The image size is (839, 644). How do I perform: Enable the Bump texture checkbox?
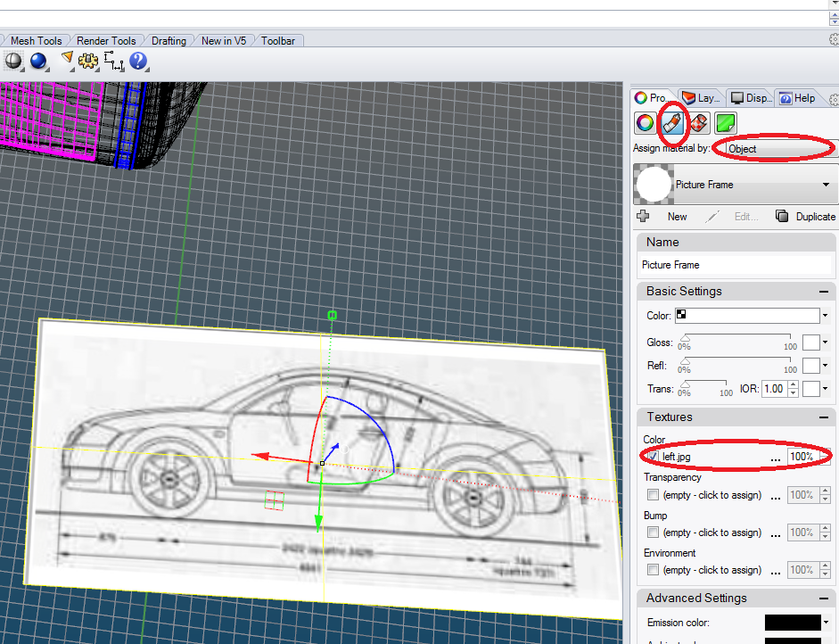pos(654,533)
